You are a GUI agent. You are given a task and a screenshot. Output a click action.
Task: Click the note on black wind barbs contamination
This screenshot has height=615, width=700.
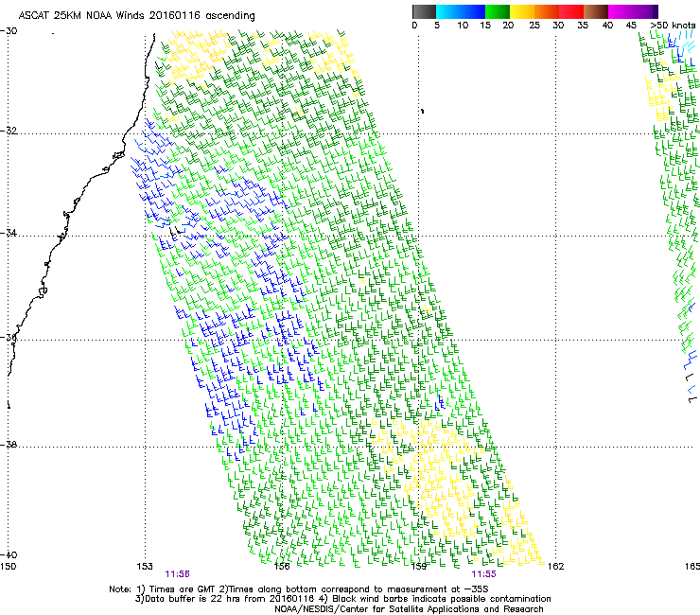pos(435,599)
